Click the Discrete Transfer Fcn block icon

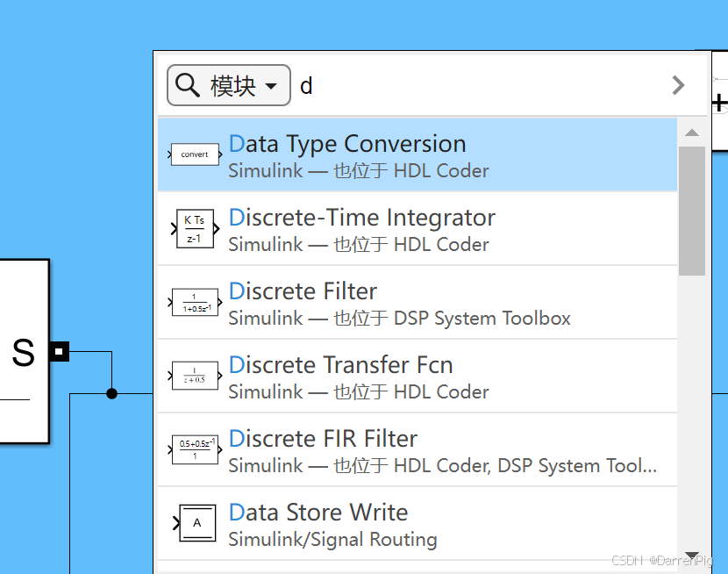click(194, 376)
